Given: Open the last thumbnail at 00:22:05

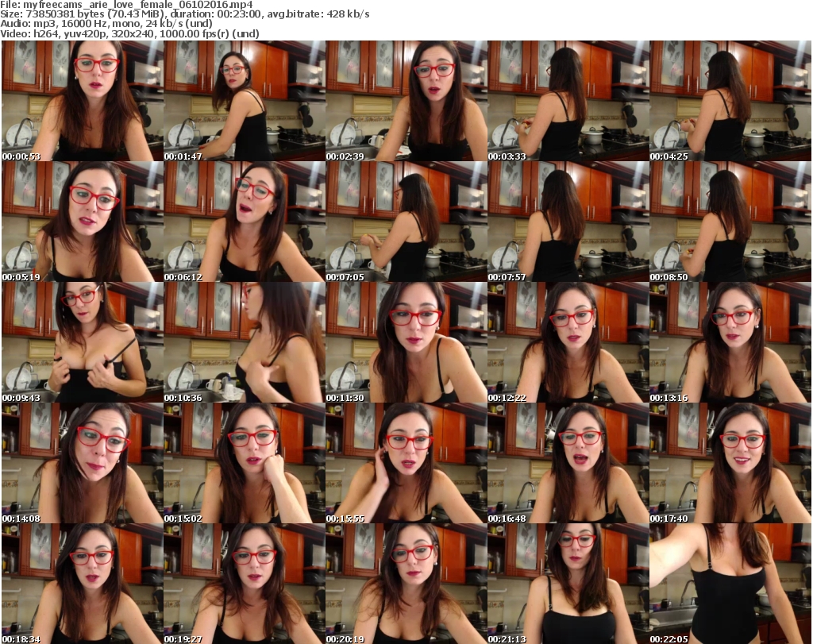Looking at the screenshot, I should click(x=730, y=584).
